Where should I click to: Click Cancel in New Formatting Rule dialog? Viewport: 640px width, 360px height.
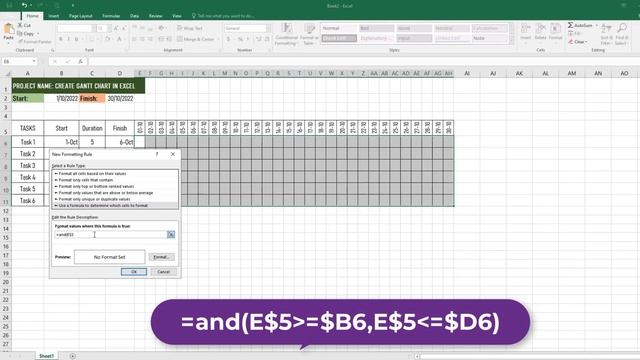tap(164, 272)
